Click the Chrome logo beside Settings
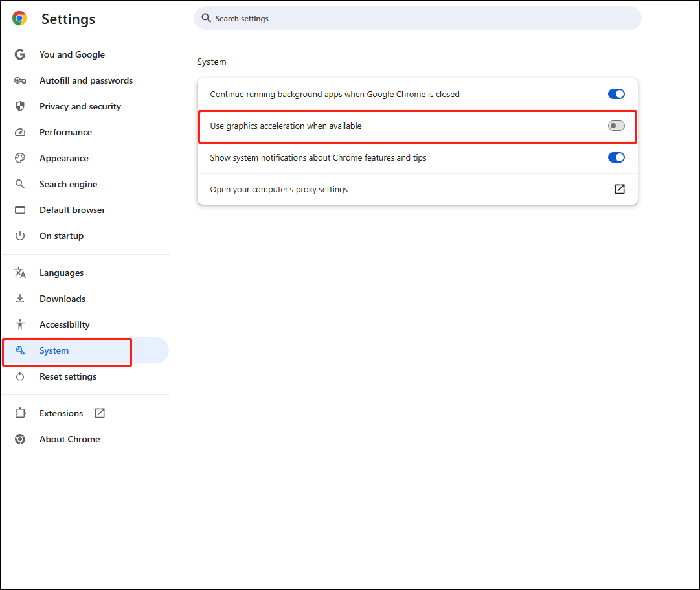Screen dimensions: 700x590 (19, 18)
